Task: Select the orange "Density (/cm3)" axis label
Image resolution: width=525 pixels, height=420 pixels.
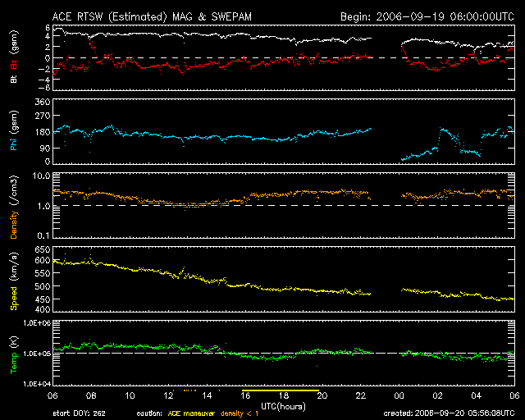Action: (x=14, y=207)
